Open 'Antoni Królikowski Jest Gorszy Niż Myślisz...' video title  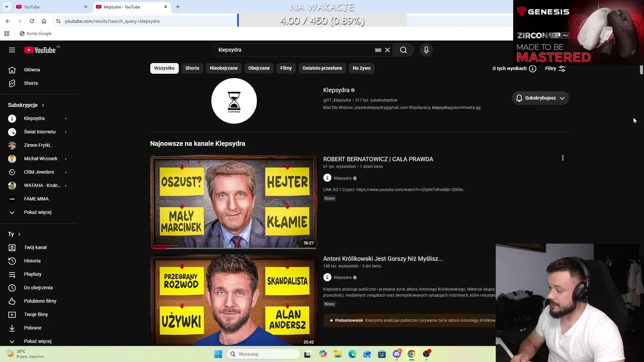pyautogui.click(x=383, y=259)
